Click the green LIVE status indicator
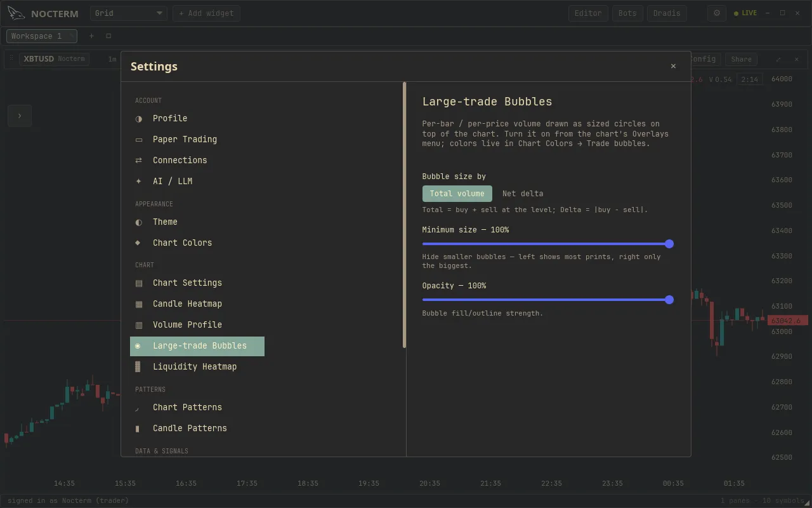Image resolution: width=812 pixels, height=508 pixels. tap(745, 13)
